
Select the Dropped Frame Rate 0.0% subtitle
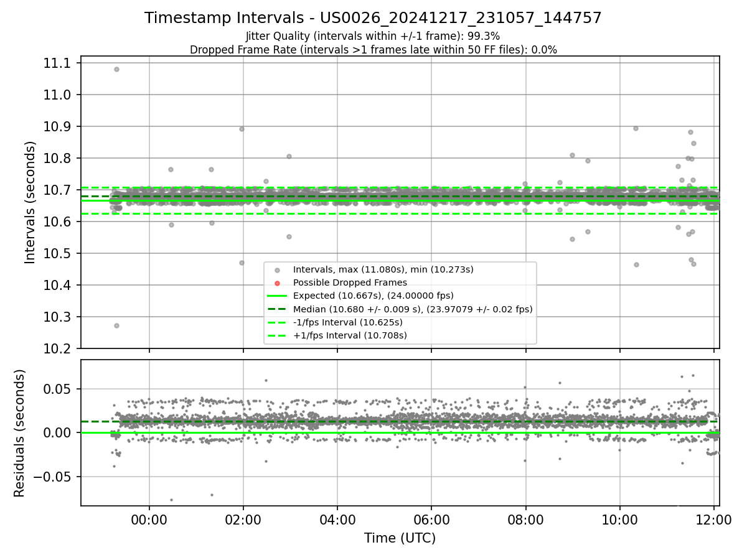373,50
